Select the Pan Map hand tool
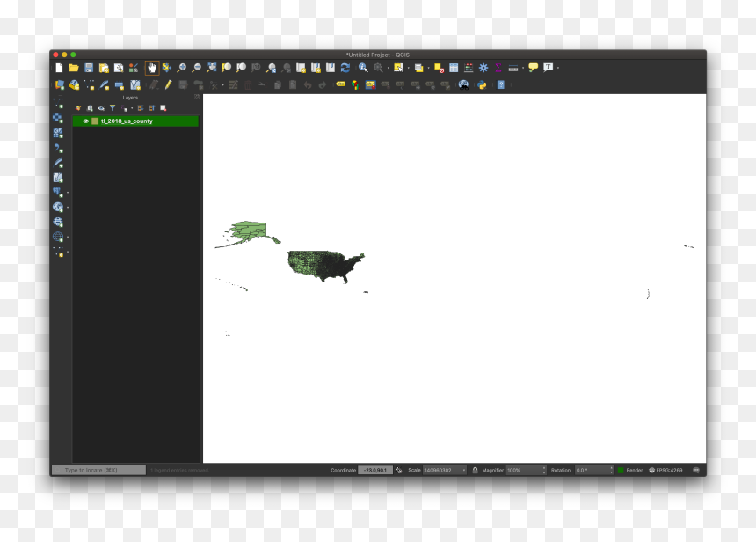 (x=152, y=68)
